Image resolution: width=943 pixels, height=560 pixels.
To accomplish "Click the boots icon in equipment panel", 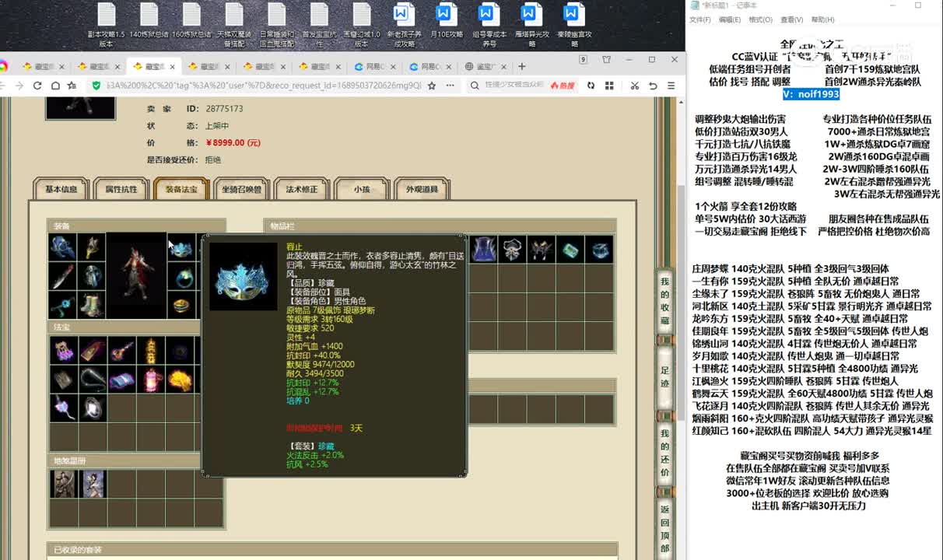I will tap(92, 304).
